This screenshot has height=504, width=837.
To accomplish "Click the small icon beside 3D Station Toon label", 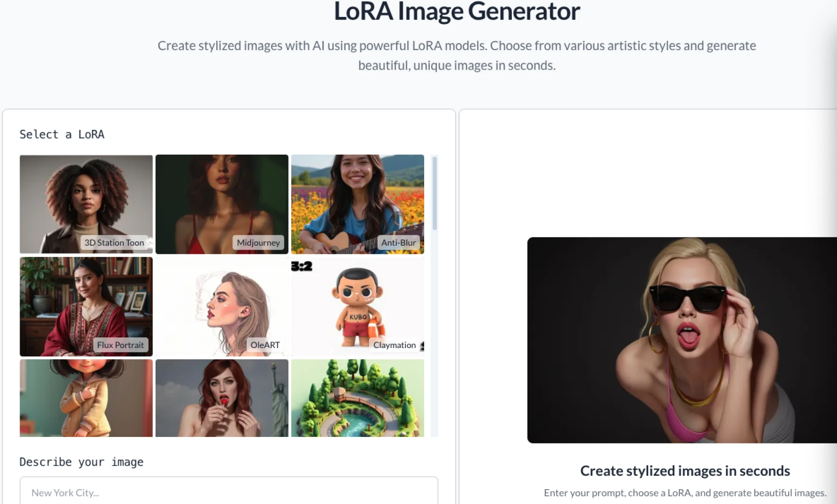I will click(x=149, y=243).
